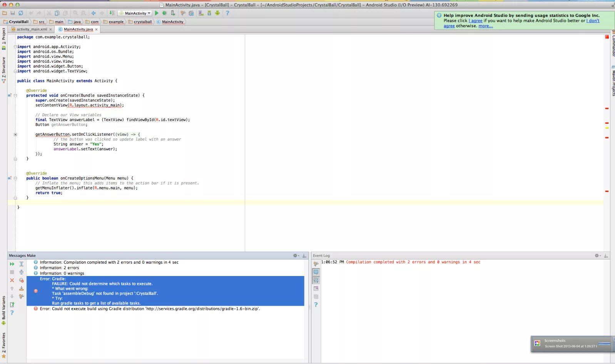The height and width of the screenshot is (364, 615).
Task: Open the Commander side tab
Action: tap(613, 44)
